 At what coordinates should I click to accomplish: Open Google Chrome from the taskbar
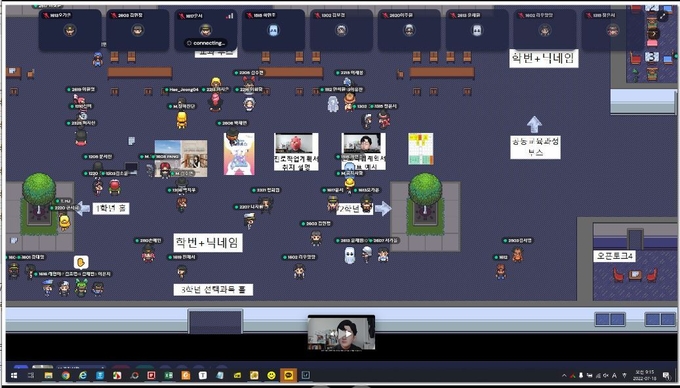pos(65,375)
